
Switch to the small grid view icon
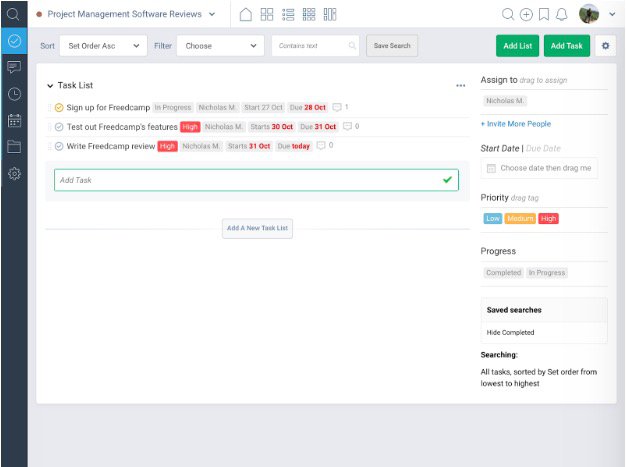(x=309, y=14)
